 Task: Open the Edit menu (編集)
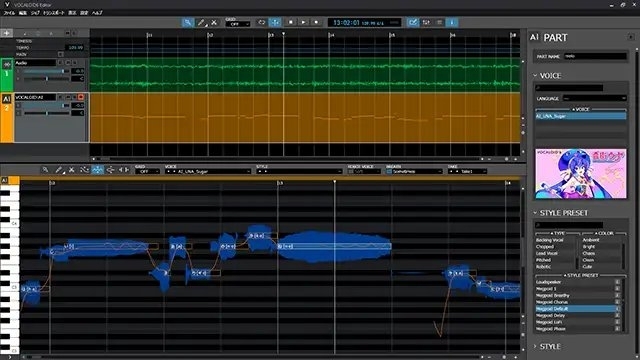(23, 13)
